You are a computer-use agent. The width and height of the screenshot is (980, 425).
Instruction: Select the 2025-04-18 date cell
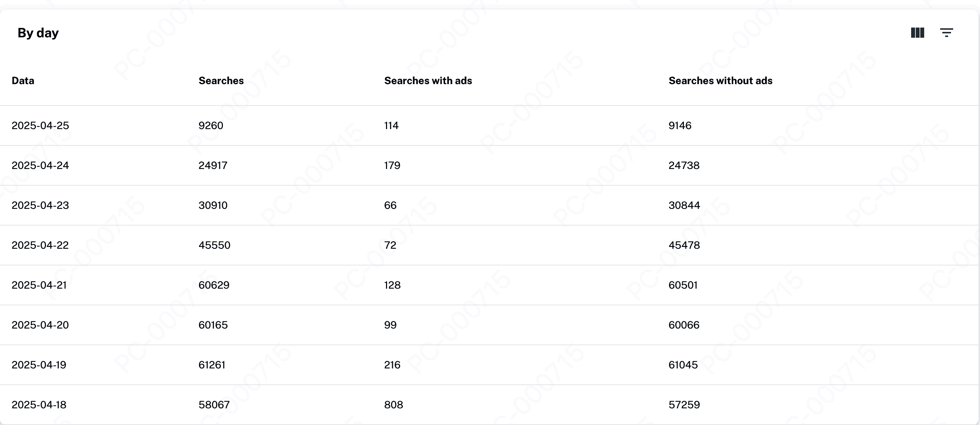[x=39, y=405]
